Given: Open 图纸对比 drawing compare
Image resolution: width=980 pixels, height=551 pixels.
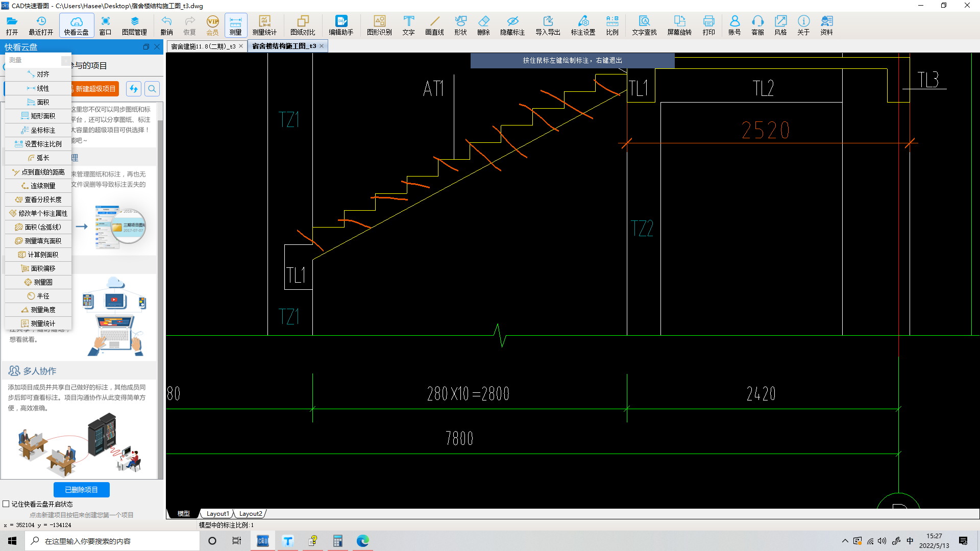Looking at the screenshot, I should [x=303, y=25].
